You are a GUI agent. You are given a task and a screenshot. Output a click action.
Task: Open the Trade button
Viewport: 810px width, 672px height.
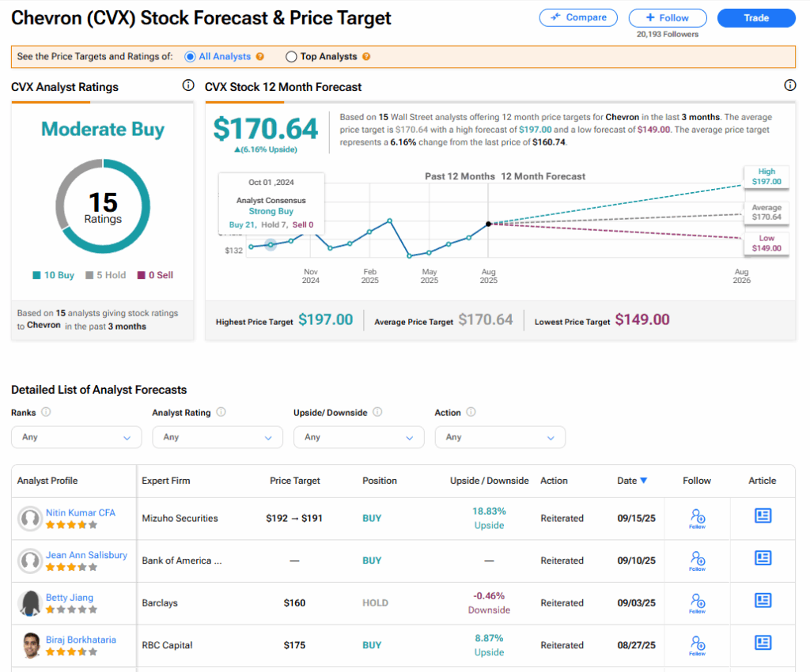click(756, 17)
